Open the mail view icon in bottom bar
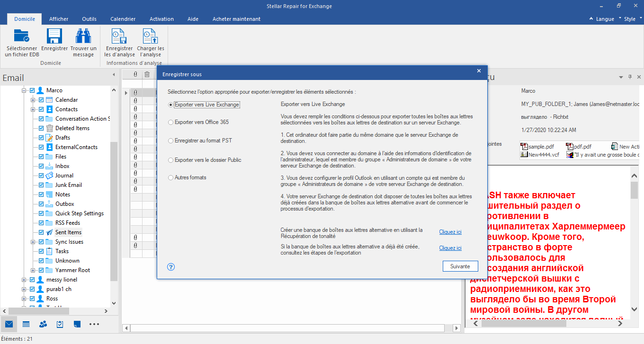The image size is (644, 344). coord(9,324)
